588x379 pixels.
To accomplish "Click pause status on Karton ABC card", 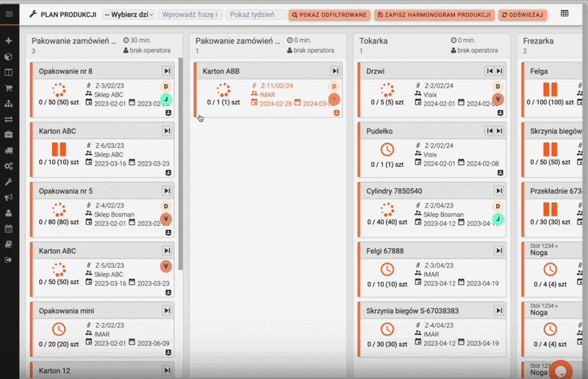I will tap(59, 150).
